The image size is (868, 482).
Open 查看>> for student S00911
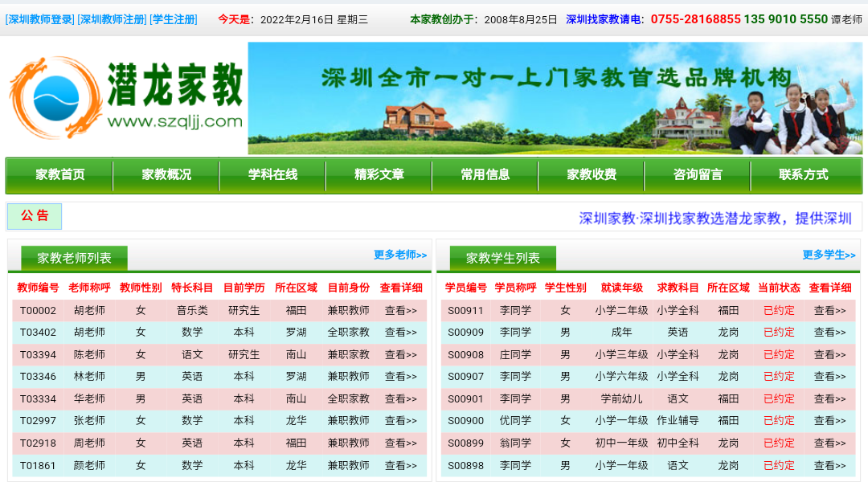[x=829, y=310]
